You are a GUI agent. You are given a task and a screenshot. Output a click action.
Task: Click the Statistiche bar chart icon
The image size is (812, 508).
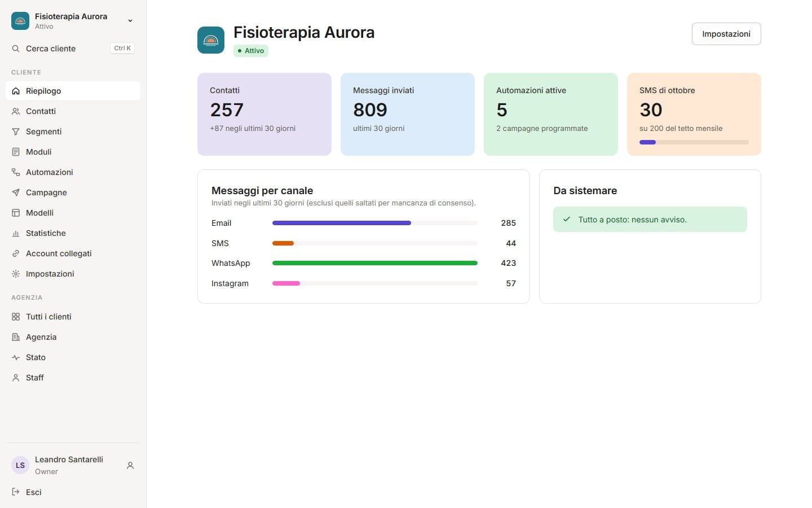click(16, 233)
